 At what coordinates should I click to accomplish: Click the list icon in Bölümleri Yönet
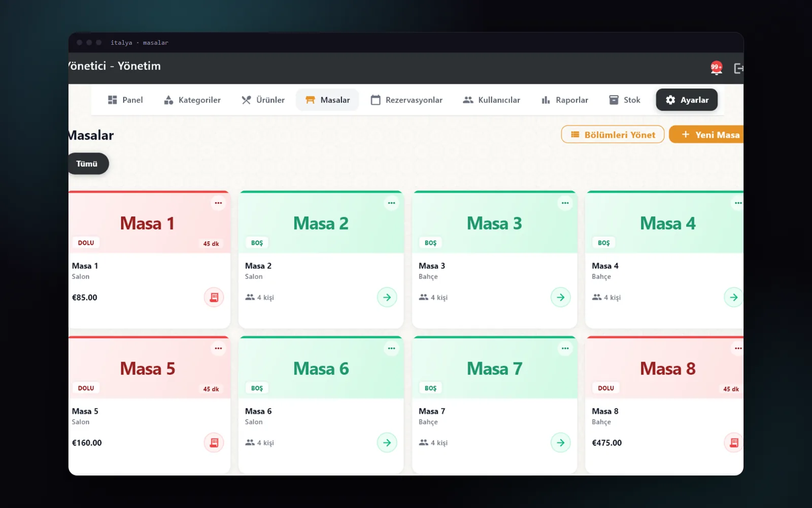pos(575,135)
